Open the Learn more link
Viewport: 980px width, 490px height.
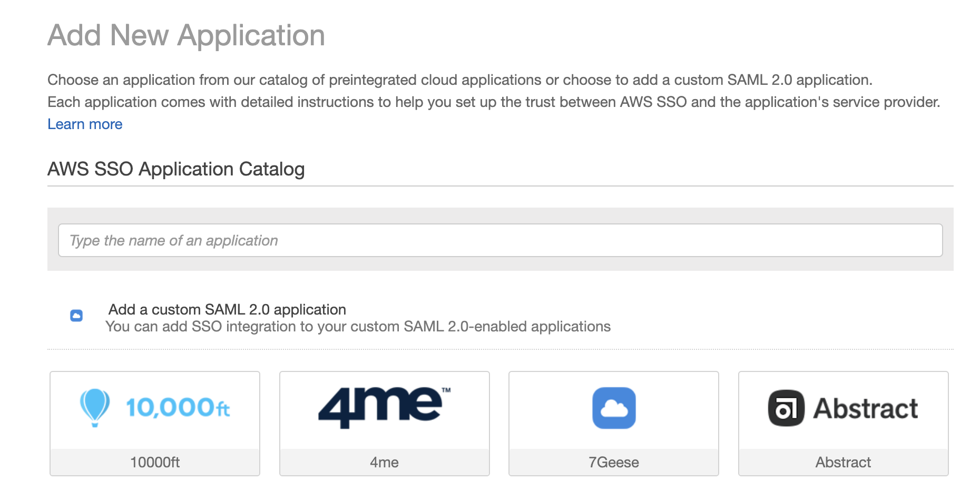pyautogui.click(x=85, y=124)
